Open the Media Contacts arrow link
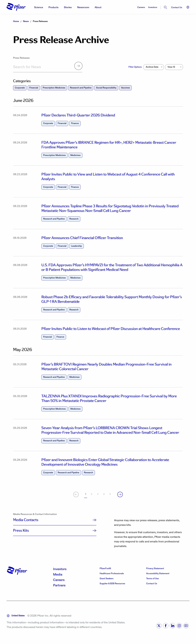196x644 pixels. point(55,520)
